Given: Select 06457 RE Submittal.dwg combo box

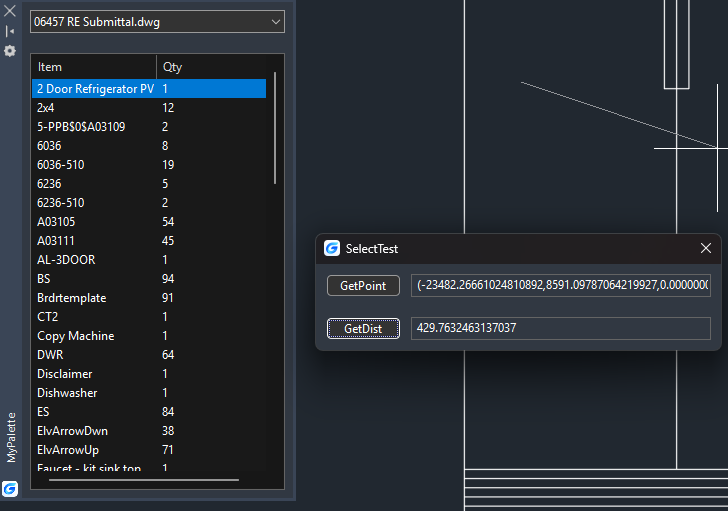Looking at the screenshot, I should pos(157,22).
